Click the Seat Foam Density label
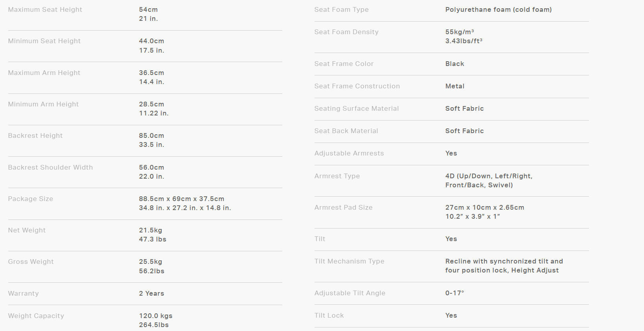 [x=346, y=32]
